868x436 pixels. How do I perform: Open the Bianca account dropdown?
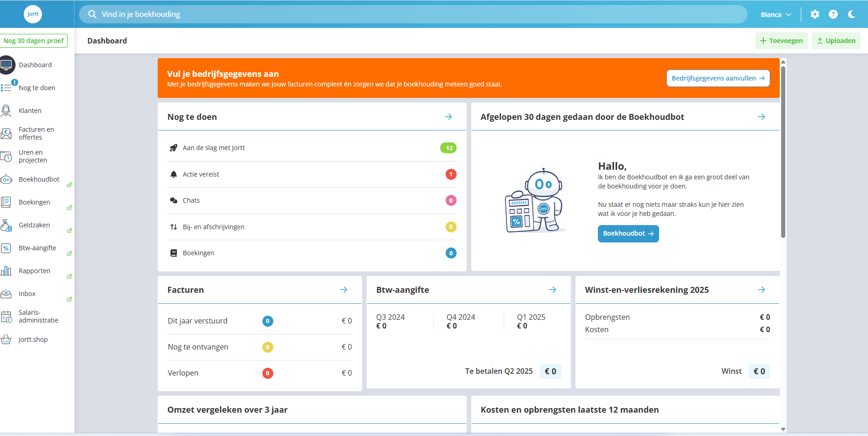776,15
